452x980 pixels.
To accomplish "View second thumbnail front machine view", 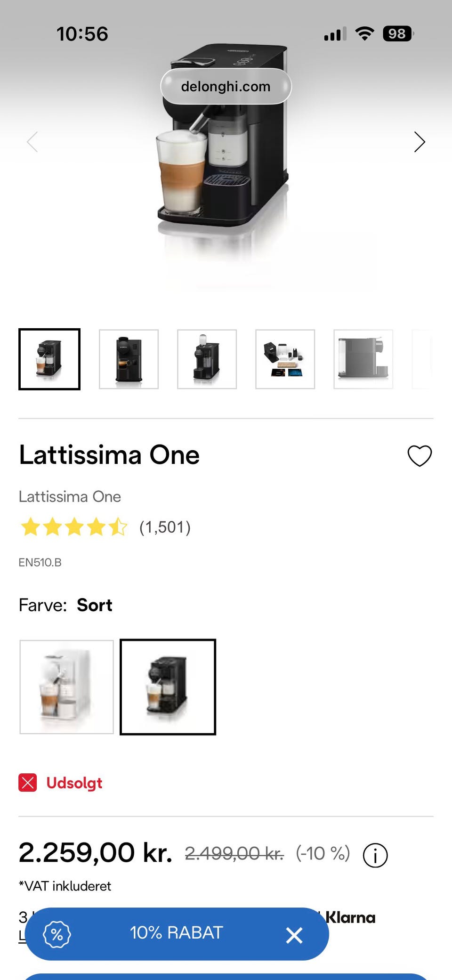I will tap(129, 359).
